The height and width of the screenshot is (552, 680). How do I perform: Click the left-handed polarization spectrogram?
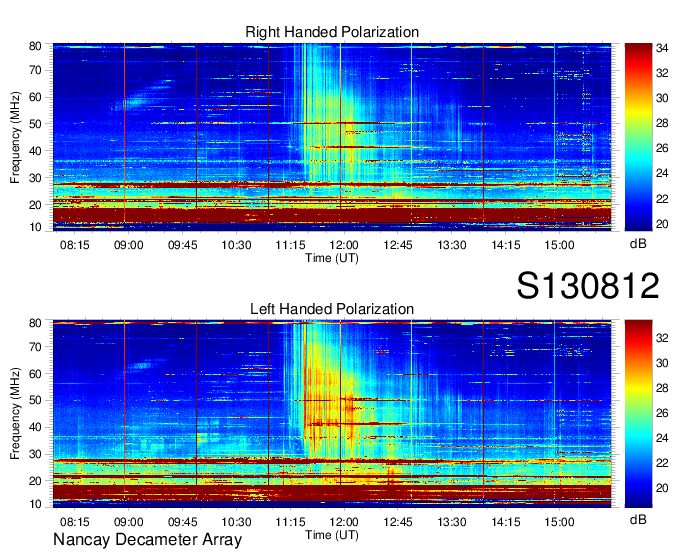point(332,414)
